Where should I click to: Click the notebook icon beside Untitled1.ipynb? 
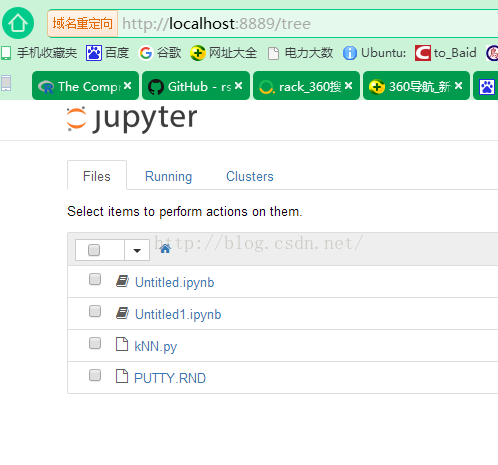(122, 313)
